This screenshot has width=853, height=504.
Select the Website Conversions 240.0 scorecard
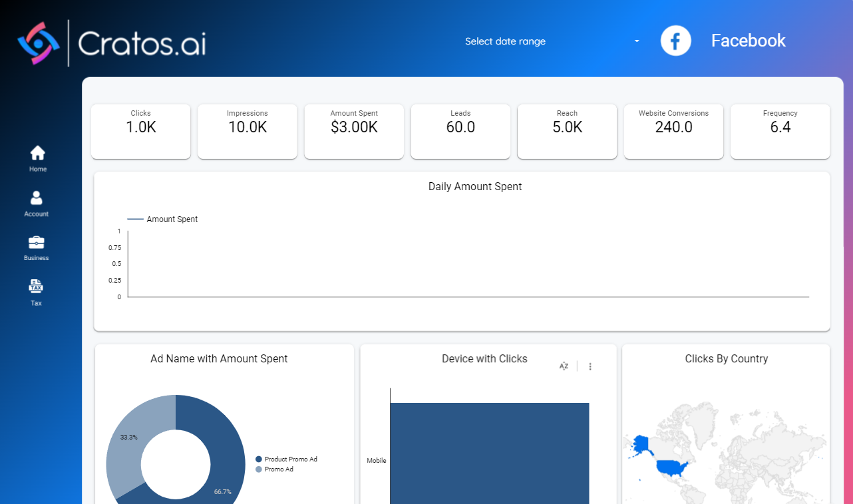tap(673, 132)
